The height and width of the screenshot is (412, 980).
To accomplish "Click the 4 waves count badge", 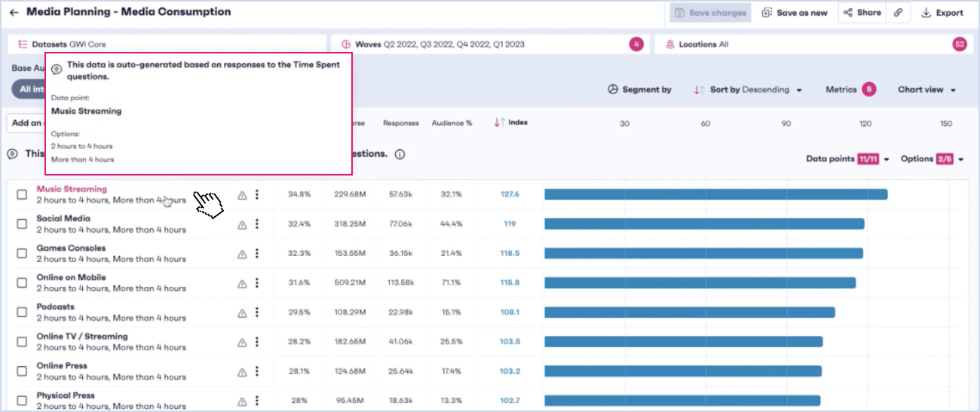I will [x=637, y=44].
